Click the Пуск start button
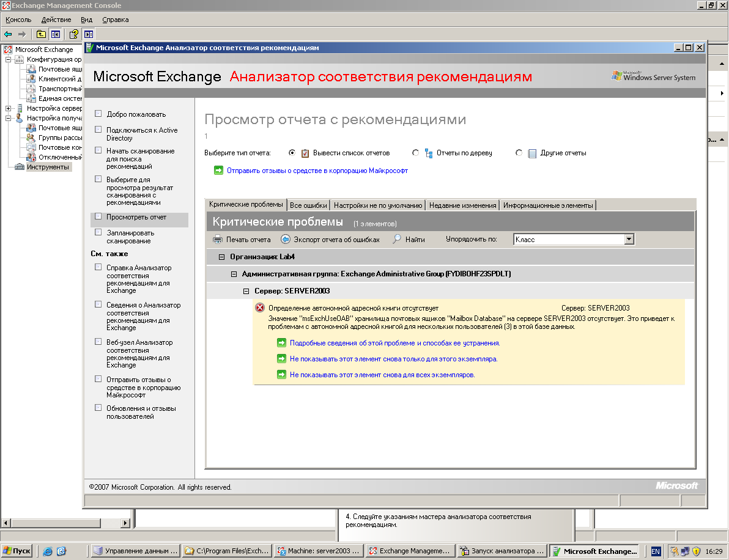729x560 pixels. pos(17,551)
